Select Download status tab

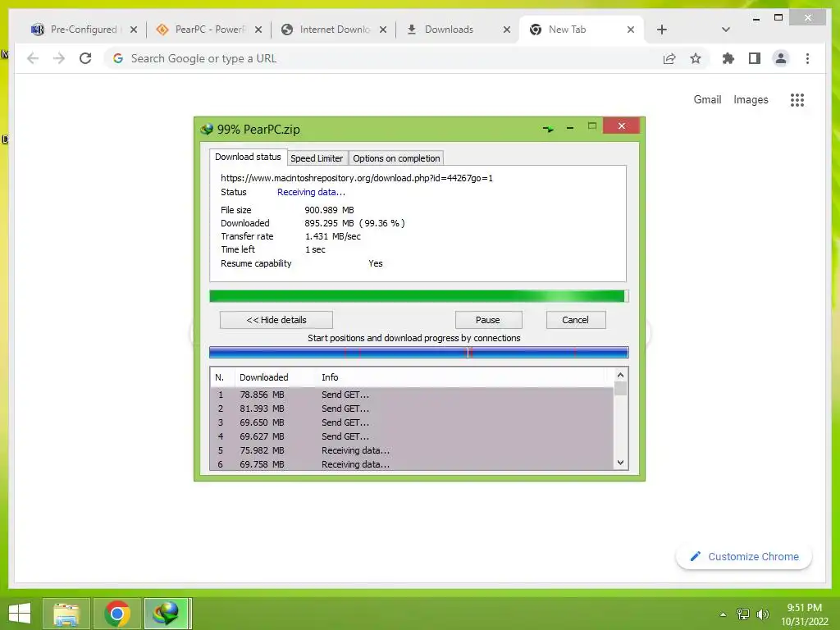[248, 157]
